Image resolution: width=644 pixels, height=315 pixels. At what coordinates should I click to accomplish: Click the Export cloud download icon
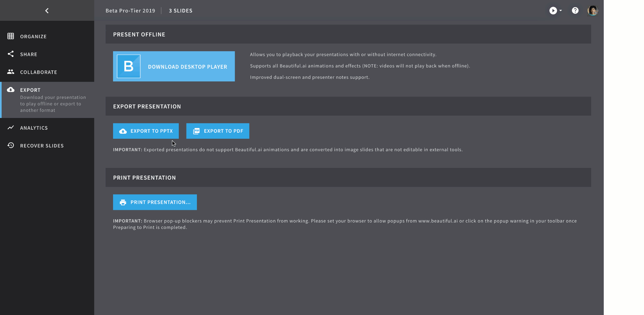pyautogui.click(x=11, y=89)
